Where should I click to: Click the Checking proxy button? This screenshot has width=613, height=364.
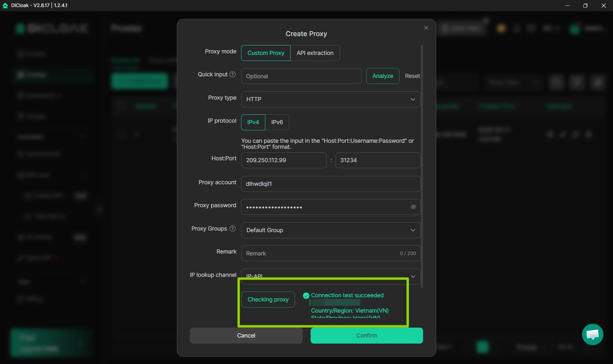(x=268, y=300)
